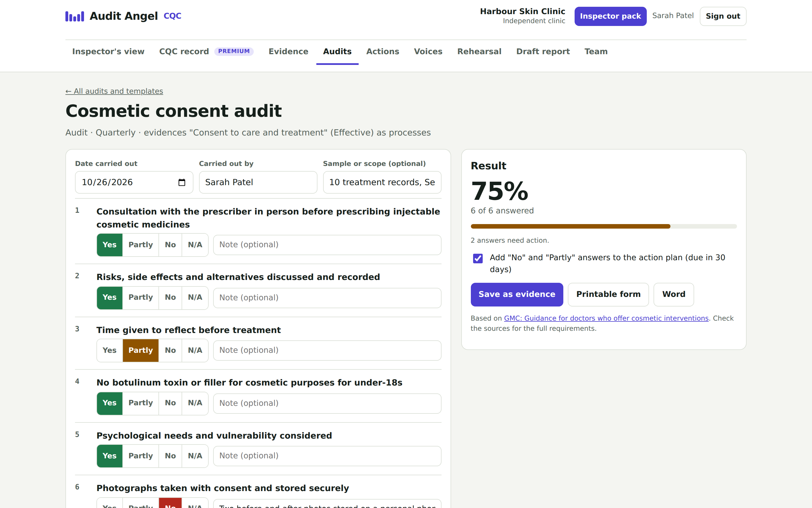Screen dimensions: 812x508
Task: Click the Sample or scope field
Action: pyautogui.click(x=382, y=182)
